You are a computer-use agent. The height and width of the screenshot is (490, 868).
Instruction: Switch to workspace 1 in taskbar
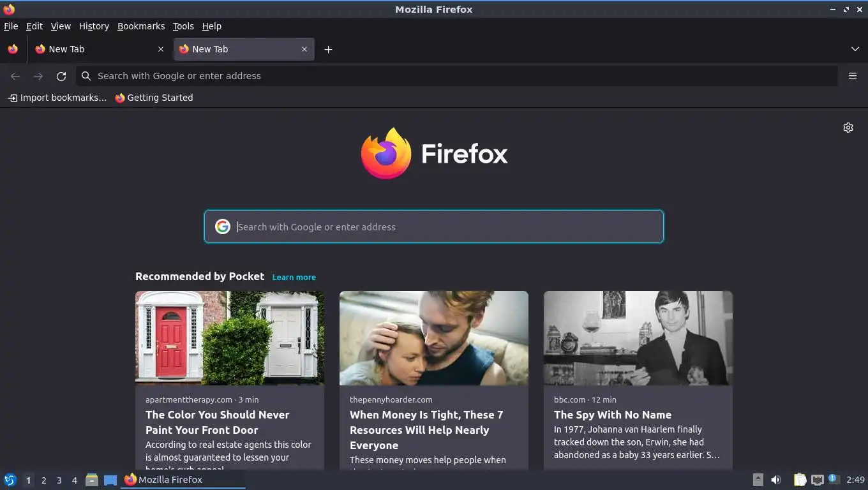coord(28,480)
